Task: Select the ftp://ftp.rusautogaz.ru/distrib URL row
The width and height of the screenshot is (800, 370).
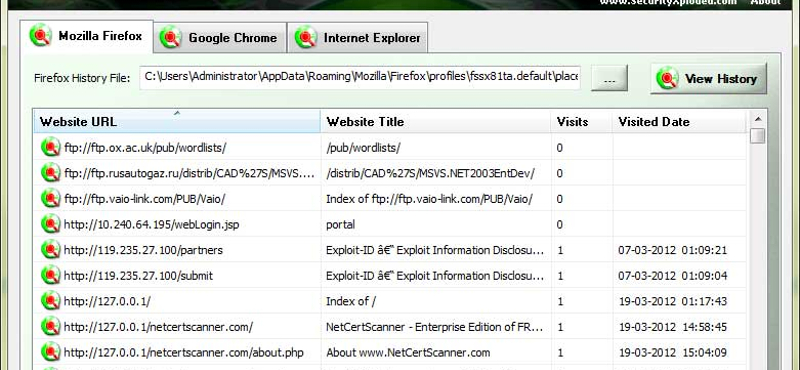Action: [x=189, y=174]
